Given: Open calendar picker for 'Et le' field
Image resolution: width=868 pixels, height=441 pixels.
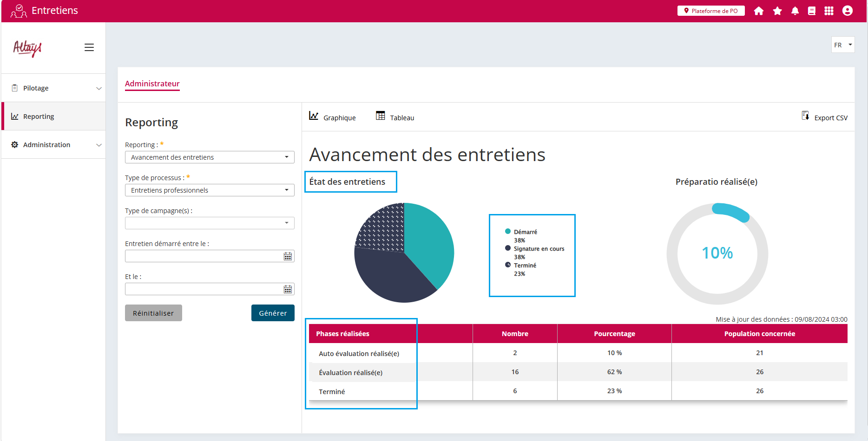Looking at the screenshot, I should (288, 290).
